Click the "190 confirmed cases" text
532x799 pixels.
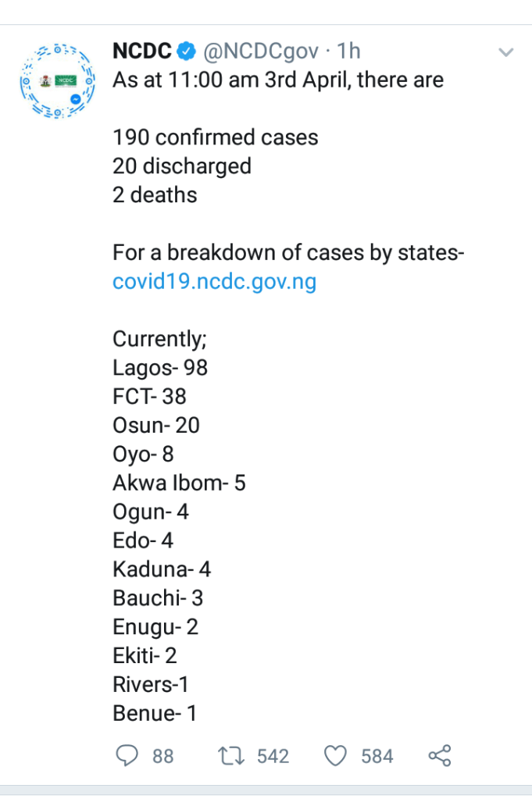pos(216,137)
